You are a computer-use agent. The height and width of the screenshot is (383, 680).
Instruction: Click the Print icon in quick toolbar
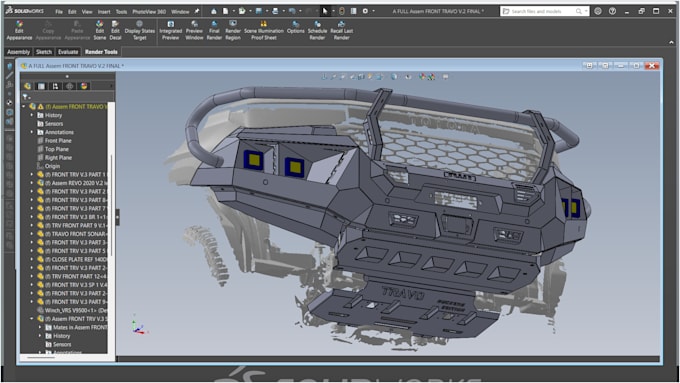pyautogui.click(x=275, y=11)
